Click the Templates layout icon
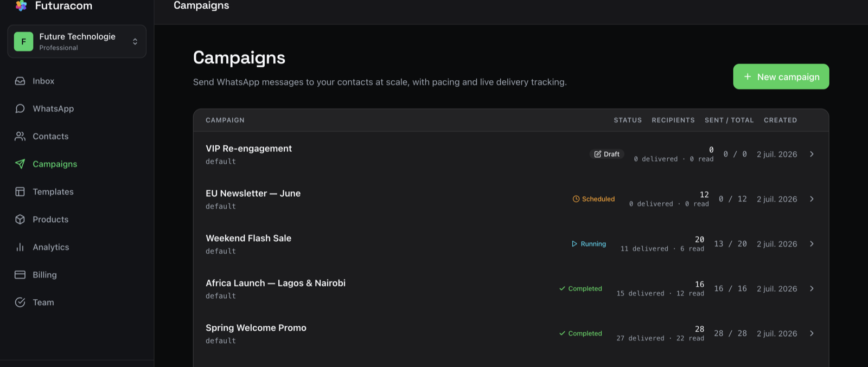The height and width of the screenshot is (367, 868). coord(20,191)
